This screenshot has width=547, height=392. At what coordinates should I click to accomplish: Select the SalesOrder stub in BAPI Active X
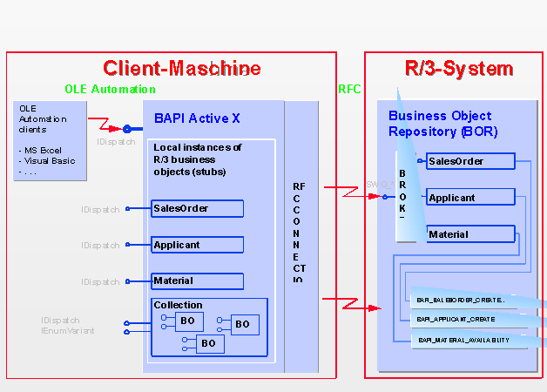point(197,208)
